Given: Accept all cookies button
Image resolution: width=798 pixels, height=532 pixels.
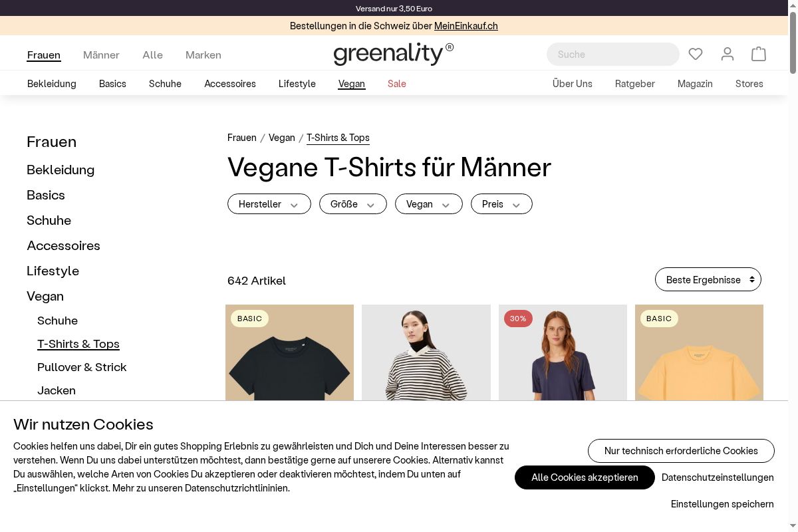Looking at the screenshot, I should pos(585,477).
